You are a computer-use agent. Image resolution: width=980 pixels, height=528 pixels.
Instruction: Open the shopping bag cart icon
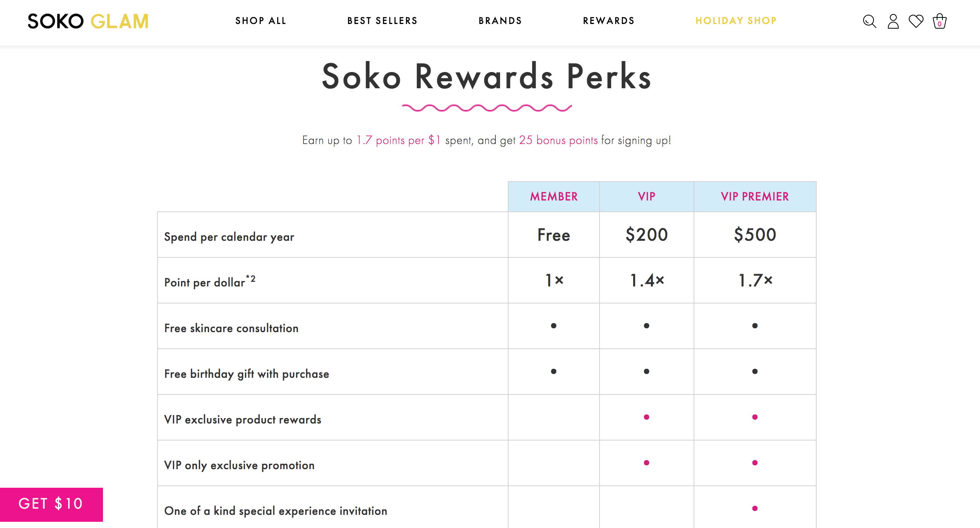[939, 21]
